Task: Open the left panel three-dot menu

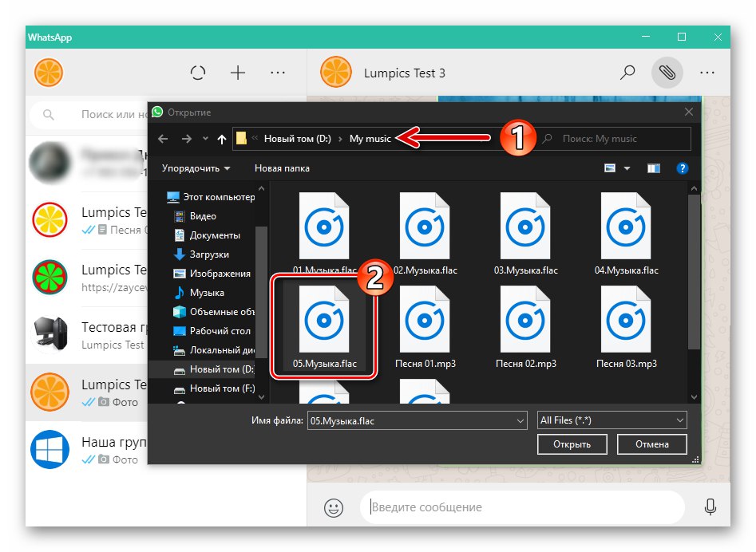Action: point(278,73)
